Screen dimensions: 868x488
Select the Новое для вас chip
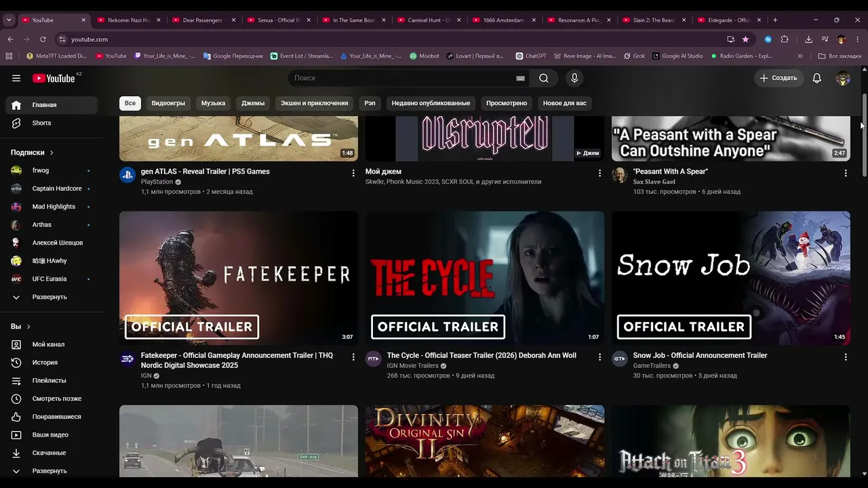[x=565, y=103]
